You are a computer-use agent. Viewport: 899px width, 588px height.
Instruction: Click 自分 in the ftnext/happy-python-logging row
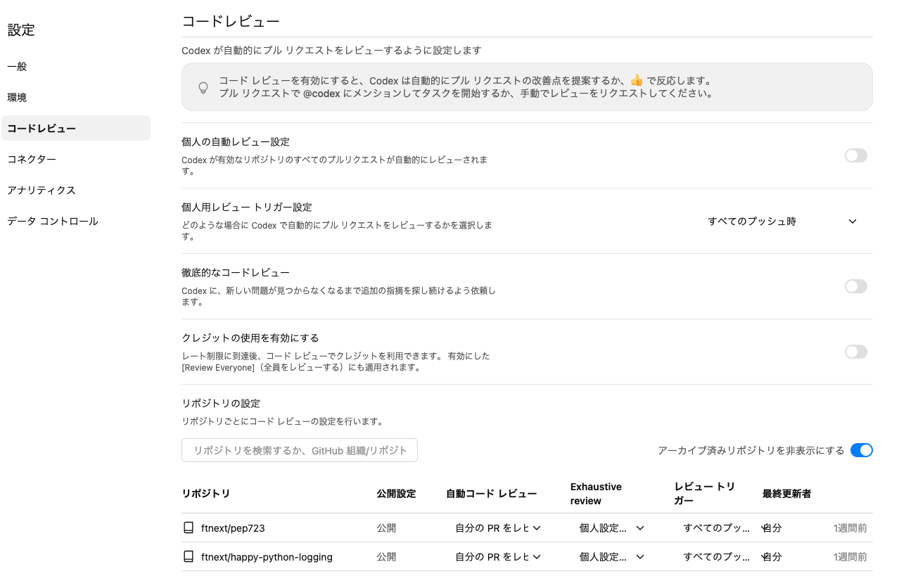click(772, 556)
